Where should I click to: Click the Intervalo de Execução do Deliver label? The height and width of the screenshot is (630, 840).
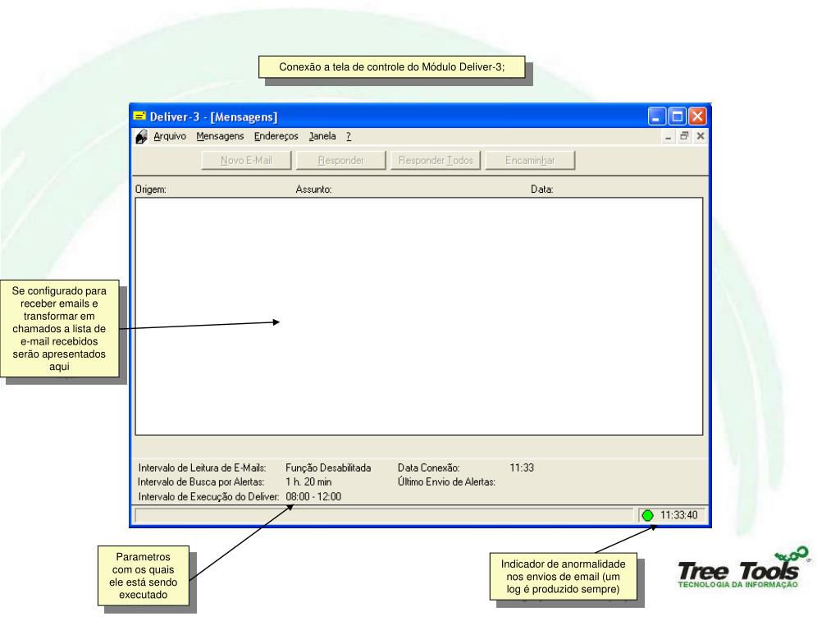point(208,496)
